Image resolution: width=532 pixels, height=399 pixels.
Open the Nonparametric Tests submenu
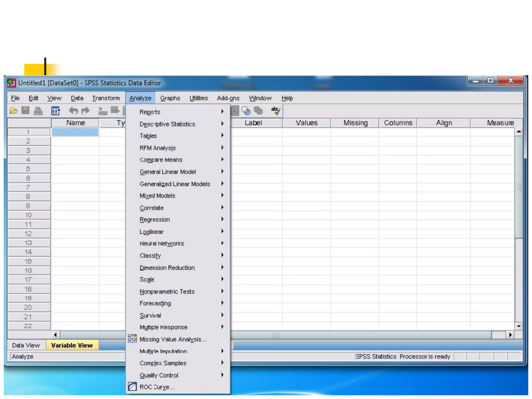click(167, 292)
